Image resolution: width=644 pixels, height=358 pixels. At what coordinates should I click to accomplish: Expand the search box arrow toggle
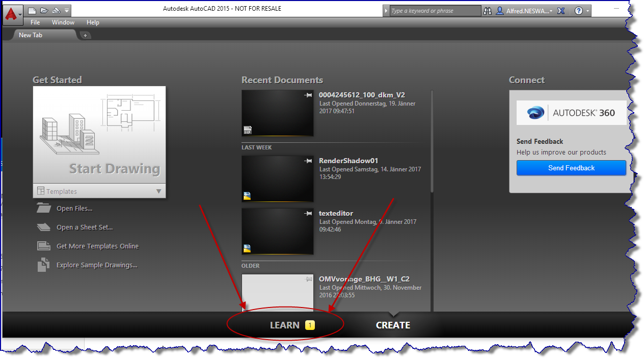click(386, 11)
